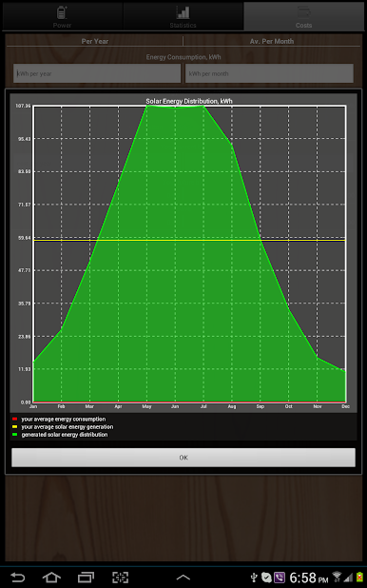Image resolution: width=367 pixels, height=588 pixels.
Task: Click 'generated solar energy distribution' legend text
Action: [x=65, y=435]
